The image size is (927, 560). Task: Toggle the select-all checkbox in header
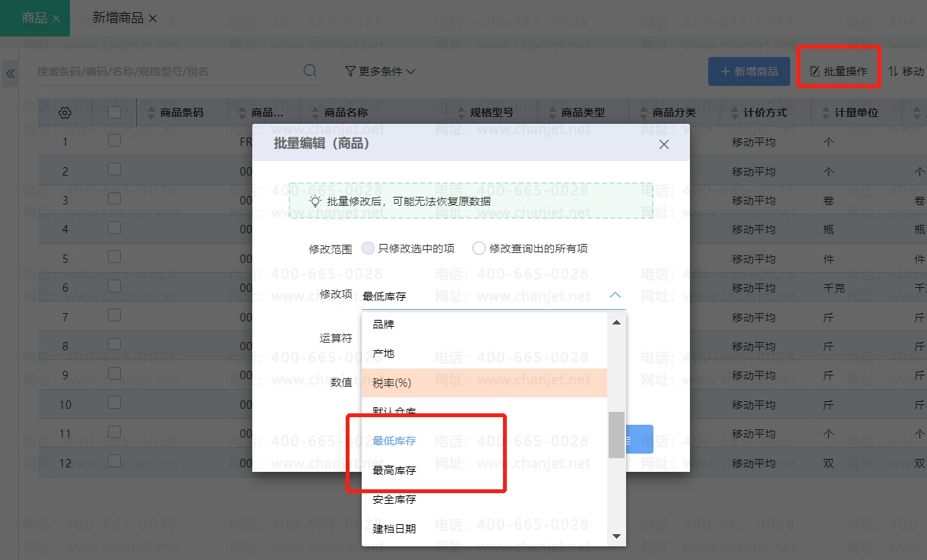coord(114,112)
